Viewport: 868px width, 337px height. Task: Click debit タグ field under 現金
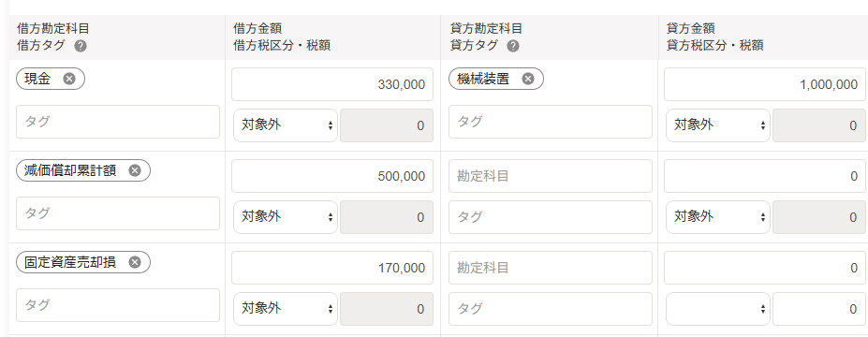(118, 122)
